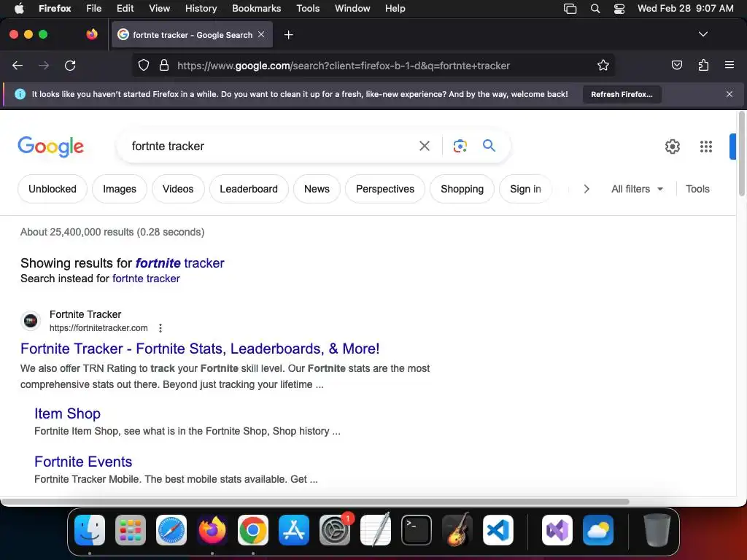Click the Refresh Firefox… button
Screen dimensions: 747x560
click(x=622, y=94)
